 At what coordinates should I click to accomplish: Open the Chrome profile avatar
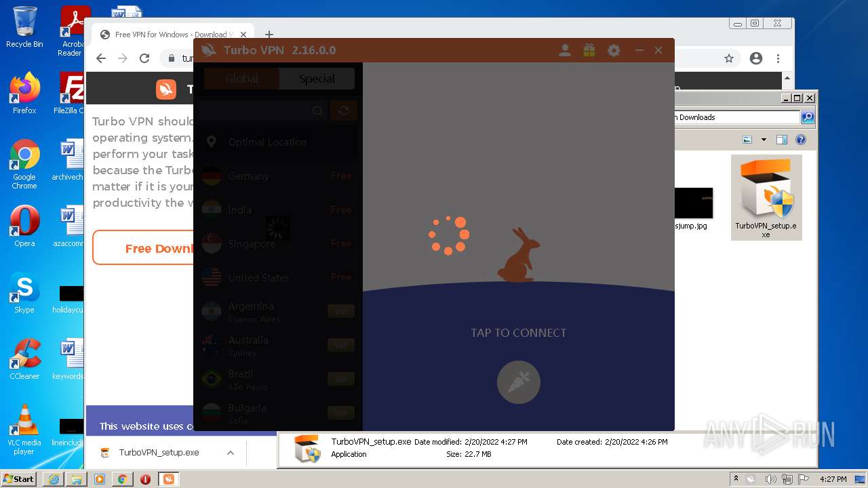(x=756, y=58)
